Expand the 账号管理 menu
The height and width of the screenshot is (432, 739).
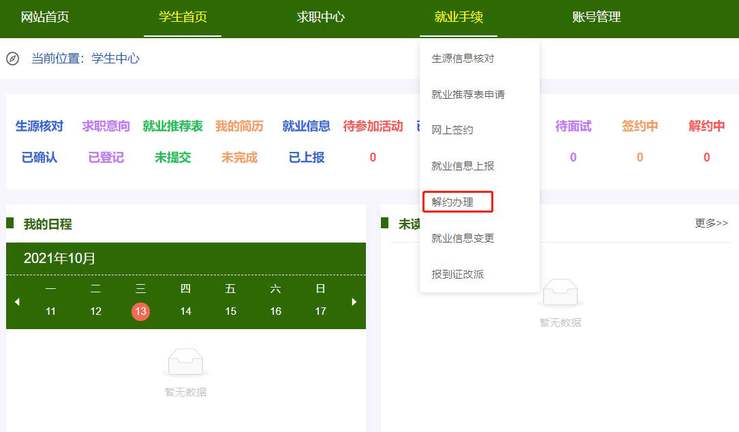(596, 17)
